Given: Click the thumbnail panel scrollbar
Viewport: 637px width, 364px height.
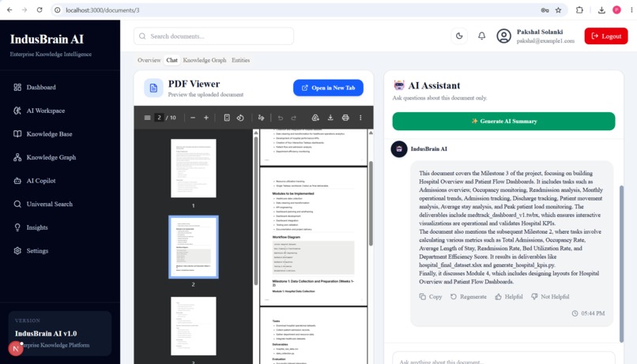Looking at the screenshot, I should point(256,211).
